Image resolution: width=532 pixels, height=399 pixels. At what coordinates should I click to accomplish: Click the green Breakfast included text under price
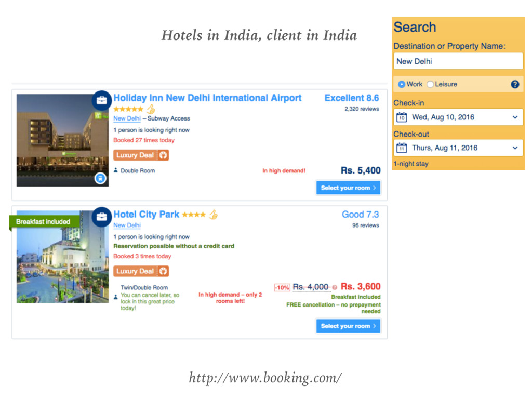[x=355, y=297]
